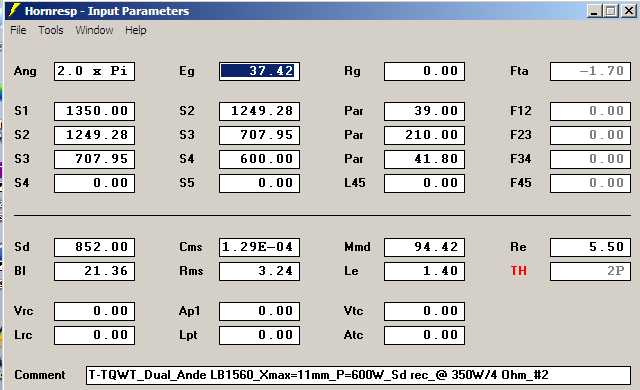Click the Rg input field
The height and width of the screenshot is (390, 640).
click(424, 71)
